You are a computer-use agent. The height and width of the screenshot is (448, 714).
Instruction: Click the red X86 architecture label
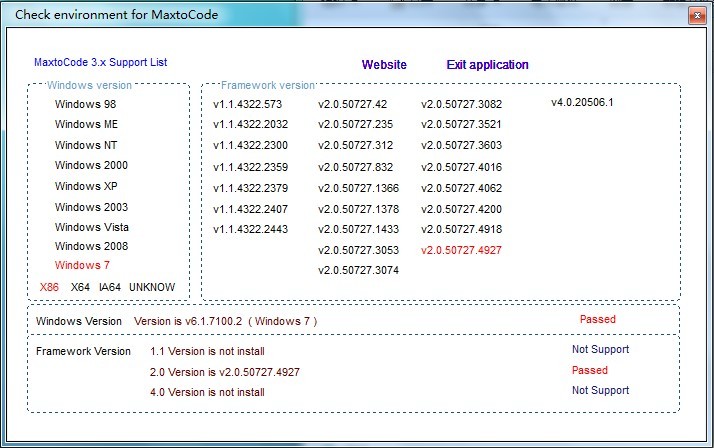point(49,287)
